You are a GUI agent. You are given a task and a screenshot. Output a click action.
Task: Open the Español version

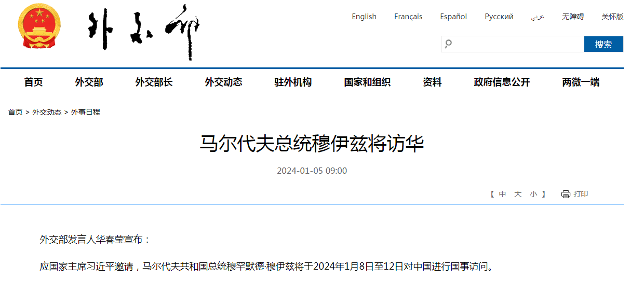pyautogui.click(x=453, y=17)
